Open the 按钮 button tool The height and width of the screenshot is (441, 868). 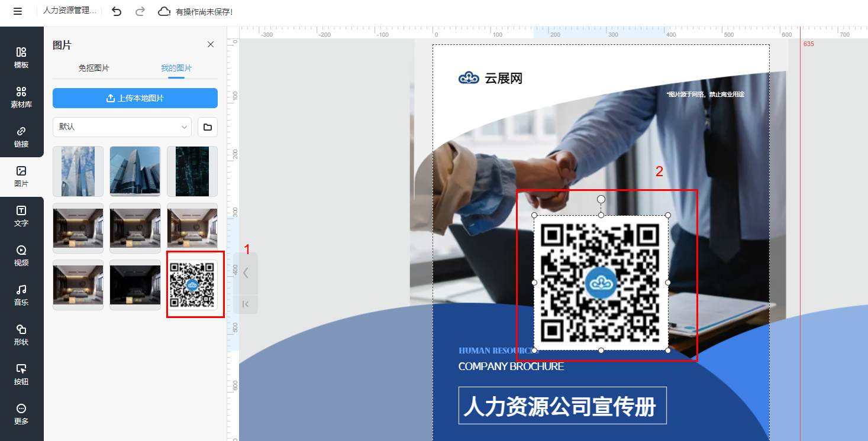[x=21, y=375]
